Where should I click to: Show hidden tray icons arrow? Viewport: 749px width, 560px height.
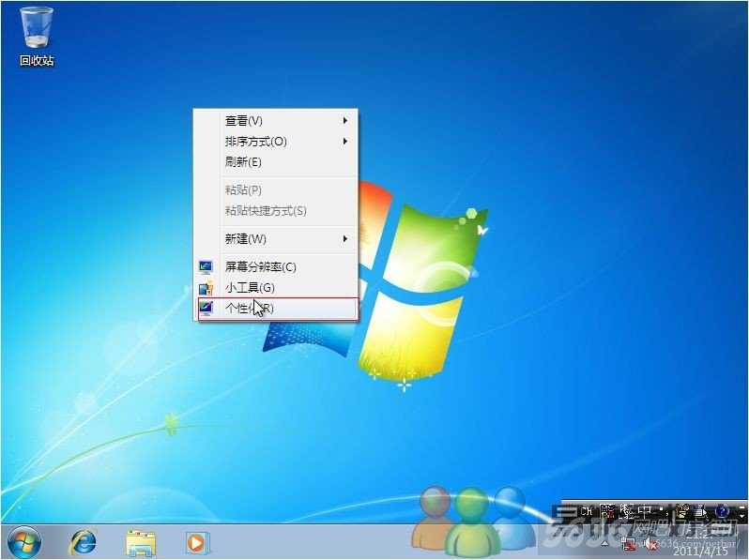coord(604,544)
